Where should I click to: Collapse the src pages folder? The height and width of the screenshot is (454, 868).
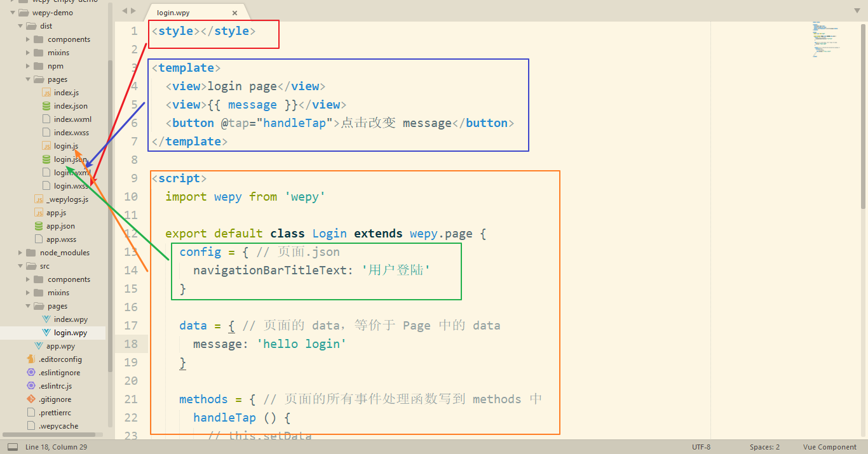click(29, 306)
